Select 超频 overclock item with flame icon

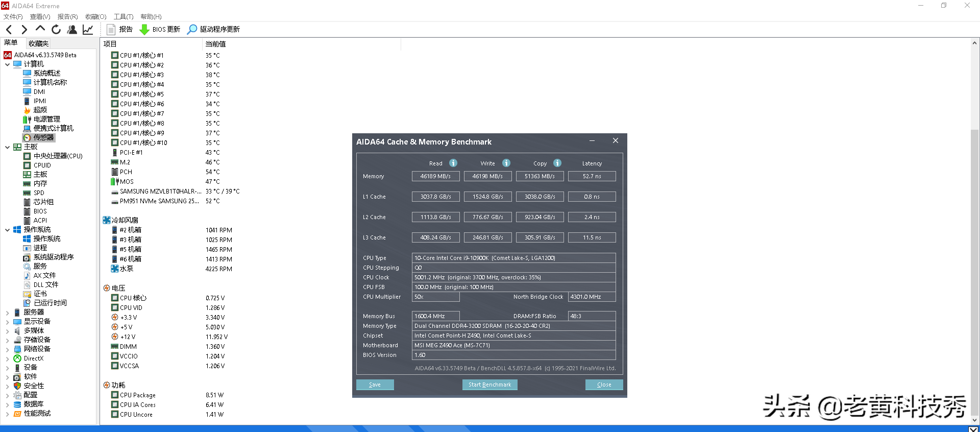click(x=35, y=110)
